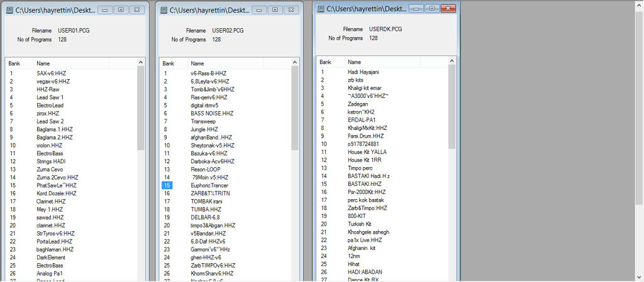
Task: Click the USER02.PCG window title icon
Action: point(164,10)
